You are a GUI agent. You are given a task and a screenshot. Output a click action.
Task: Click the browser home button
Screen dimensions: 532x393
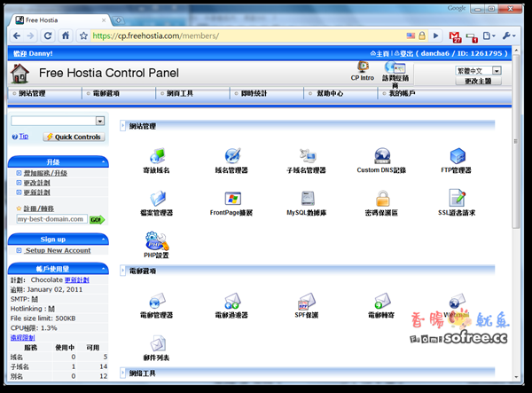(66, 35)
